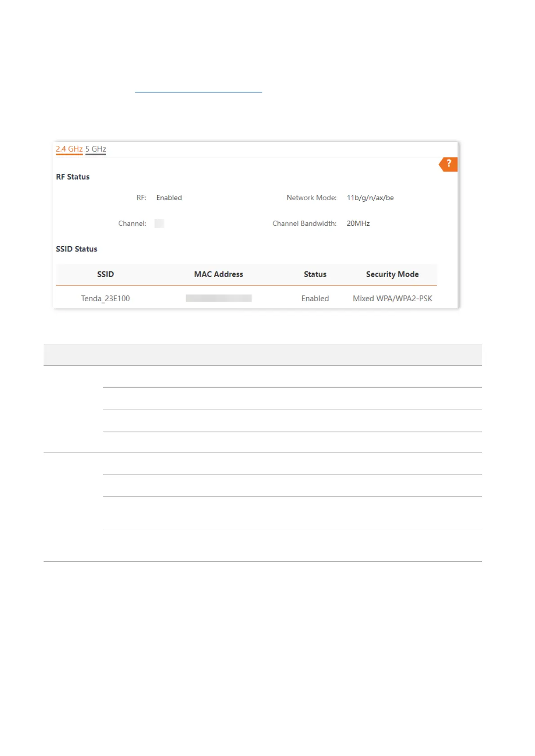
Task: Click the MAC Address column header
Action: click(218, 274)
